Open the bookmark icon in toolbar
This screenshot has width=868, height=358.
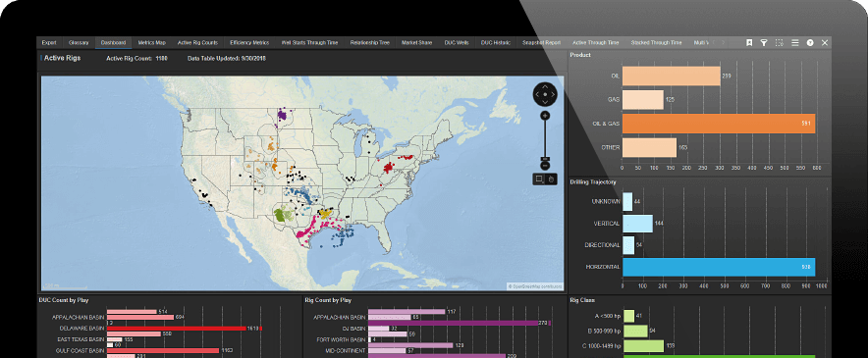point(749,42)
